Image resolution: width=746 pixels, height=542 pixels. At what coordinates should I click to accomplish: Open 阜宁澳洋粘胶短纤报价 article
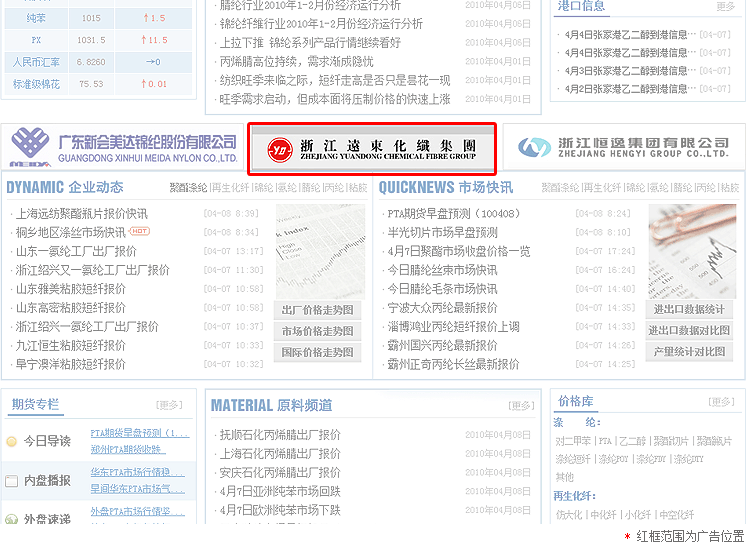[71, 364]
